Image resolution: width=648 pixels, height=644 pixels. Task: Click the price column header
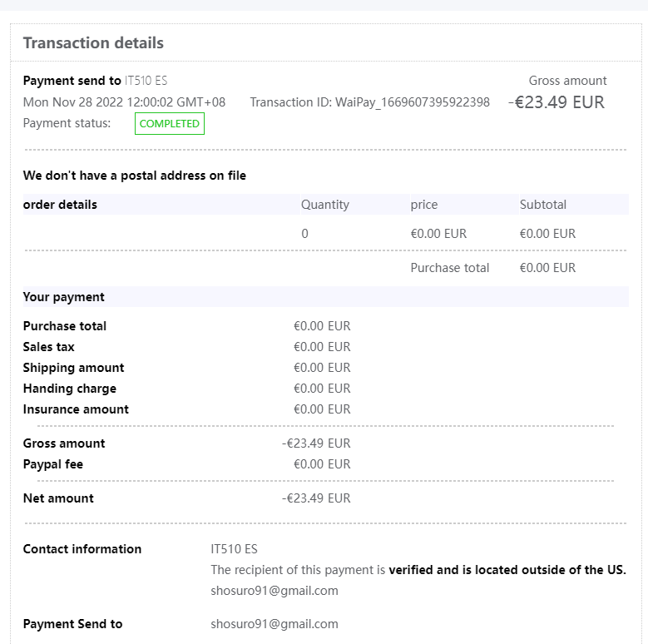tap(423, 205)
